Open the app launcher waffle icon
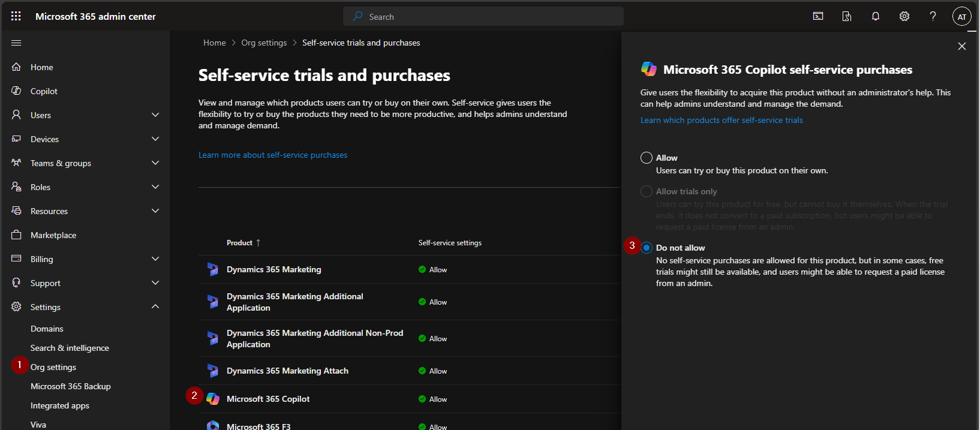 (x=16, y=16)
